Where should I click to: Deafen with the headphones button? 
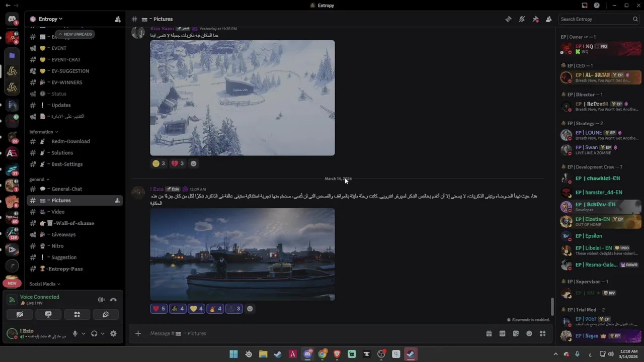point(94,333)
